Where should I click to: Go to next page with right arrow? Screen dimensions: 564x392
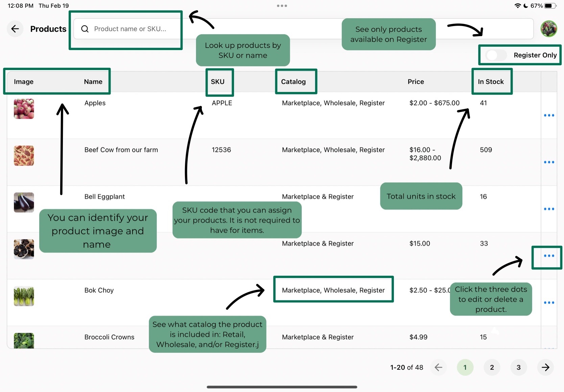(545, 367)
